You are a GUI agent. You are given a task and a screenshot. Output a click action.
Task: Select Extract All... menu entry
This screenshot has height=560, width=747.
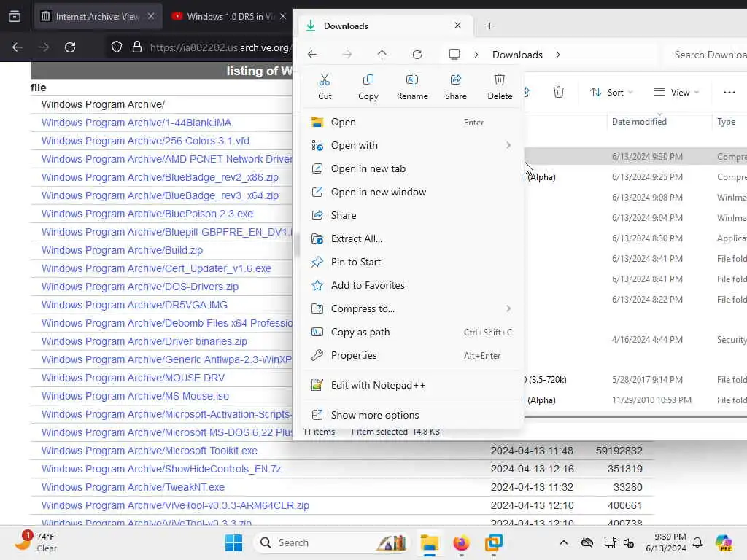413,238
